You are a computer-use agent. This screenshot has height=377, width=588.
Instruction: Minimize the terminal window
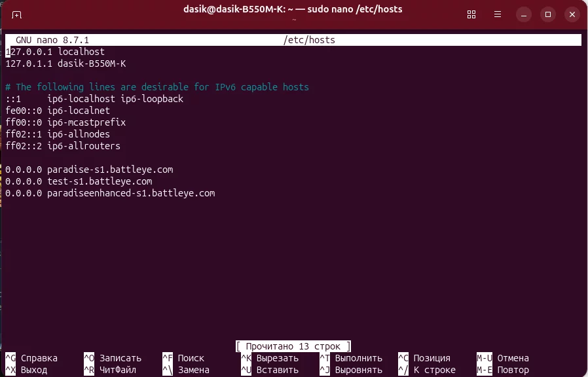[x=524, y=14]
